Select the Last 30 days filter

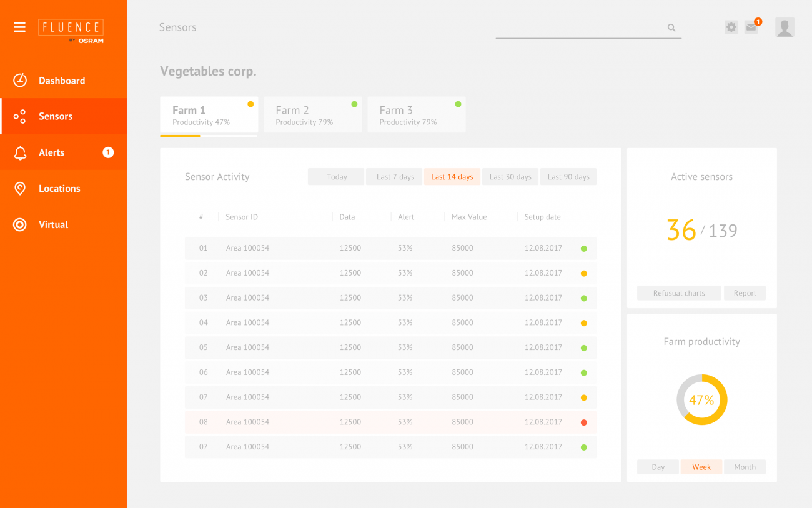pos(510,176)
